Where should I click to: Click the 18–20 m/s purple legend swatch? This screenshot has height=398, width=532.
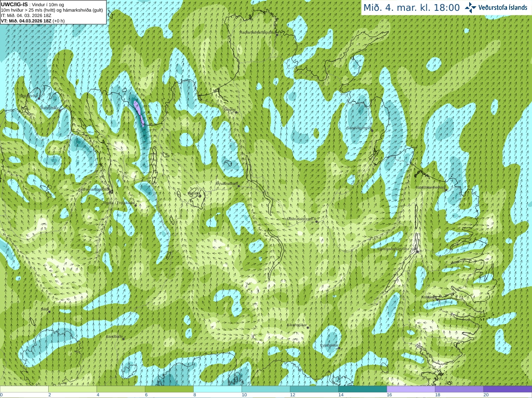point(459,389)
